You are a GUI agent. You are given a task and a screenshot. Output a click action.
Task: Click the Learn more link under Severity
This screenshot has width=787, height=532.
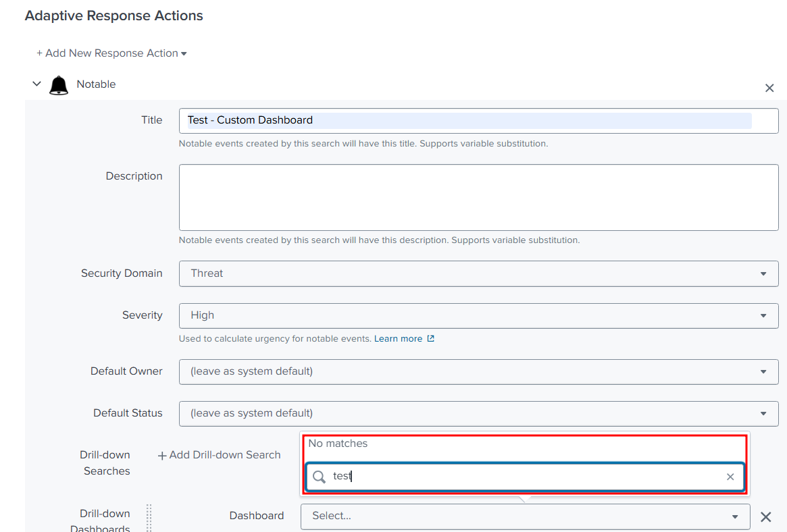click(x=399, y=338)
